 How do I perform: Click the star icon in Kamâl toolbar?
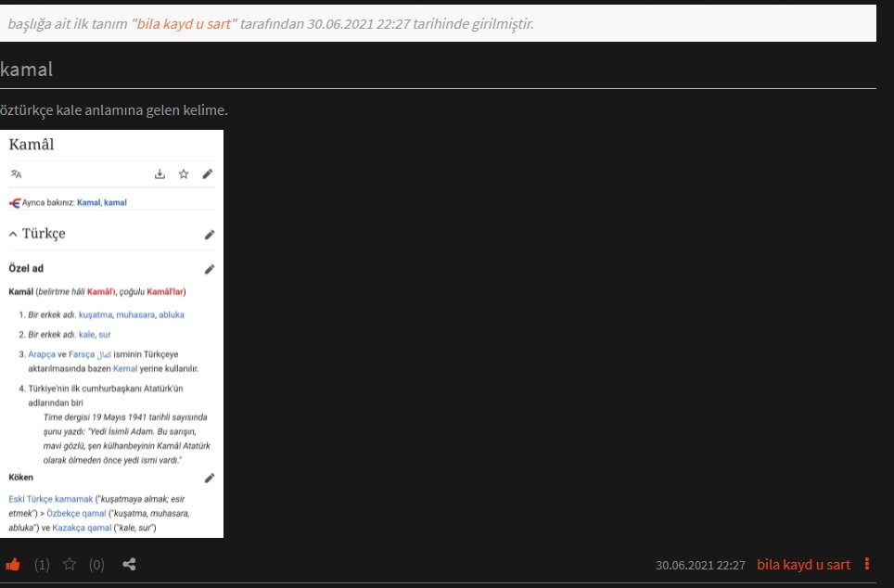(x=184, y=173)
